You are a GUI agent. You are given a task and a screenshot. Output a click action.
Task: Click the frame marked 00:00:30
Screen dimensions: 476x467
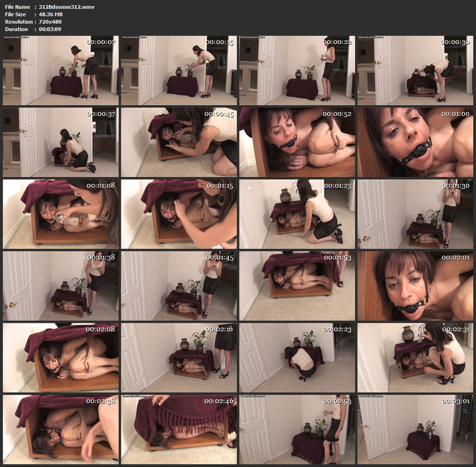[415, 71]
